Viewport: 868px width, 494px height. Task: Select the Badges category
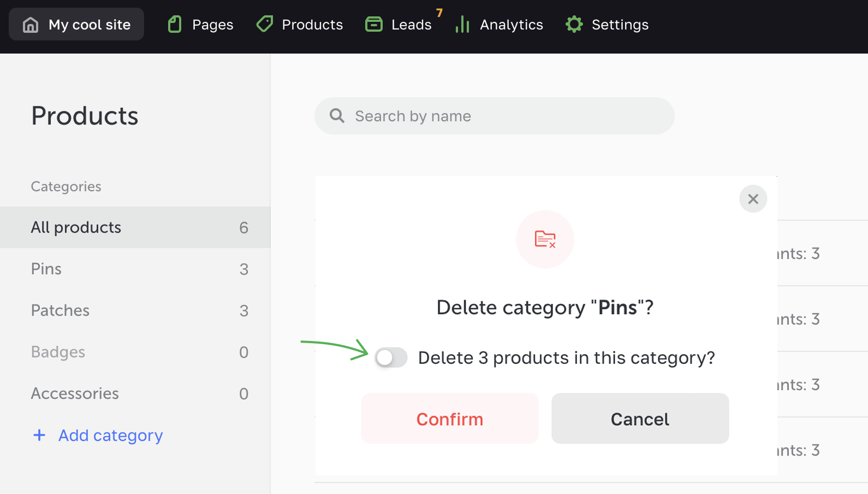(x=58, y=352)
